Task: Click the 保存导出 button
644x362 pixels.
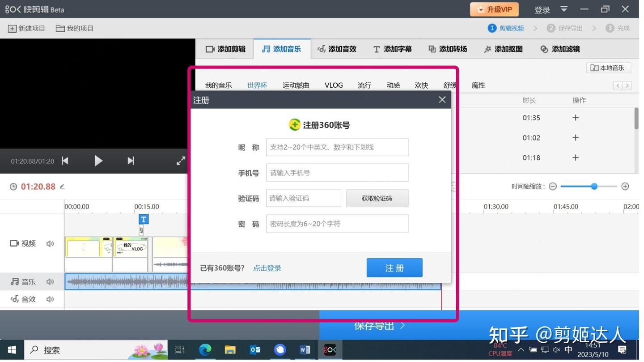Action: 479,326
